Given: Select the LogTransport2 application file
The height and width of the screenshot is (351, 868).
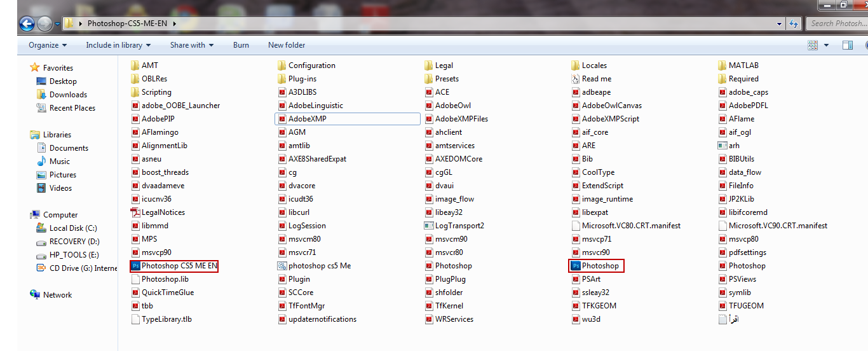Looking at the screenshot, I should 454,226.
